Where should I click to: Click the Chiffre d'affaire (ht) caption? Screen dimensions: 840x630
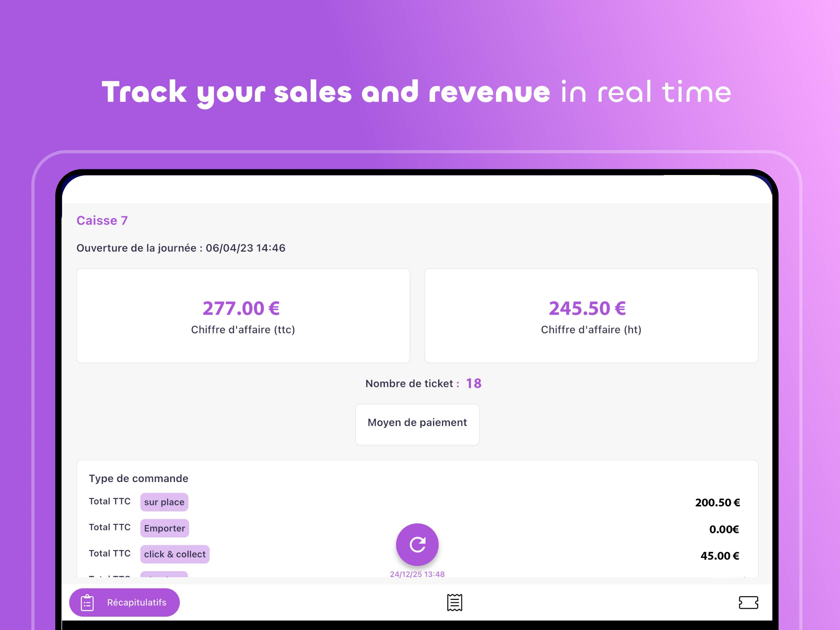(x=591, y=329)
